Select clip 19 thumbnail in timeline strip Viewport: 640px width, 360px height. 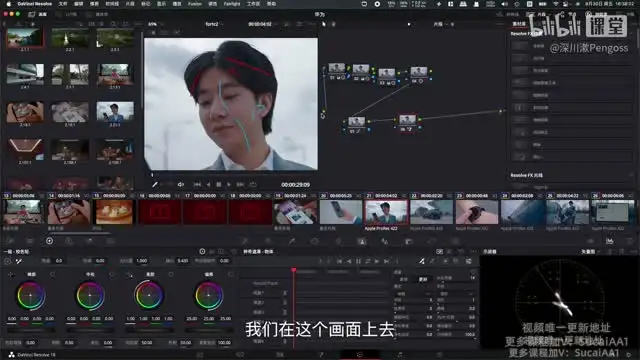click(x=295, y=212)
